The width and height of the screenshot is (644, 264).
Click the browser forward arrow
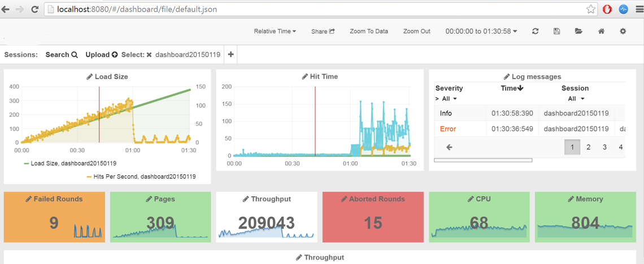pos(20,9)
